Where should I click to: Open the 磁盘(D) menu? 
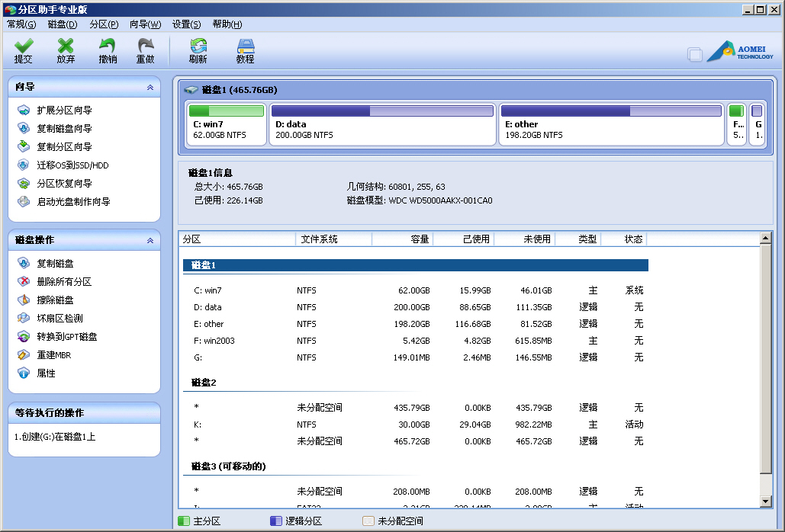[62, 24]
